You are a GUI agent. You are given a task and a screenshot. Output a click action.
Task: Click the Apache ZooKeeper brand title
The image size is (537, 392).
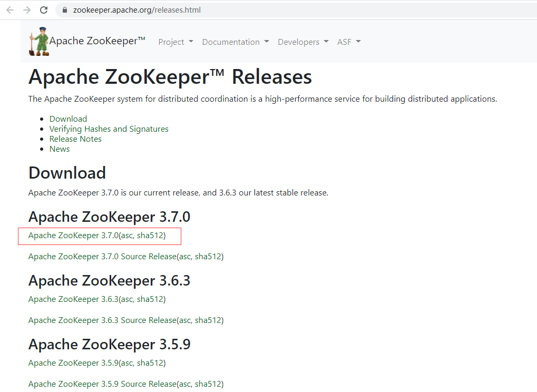tap(97, 41)
